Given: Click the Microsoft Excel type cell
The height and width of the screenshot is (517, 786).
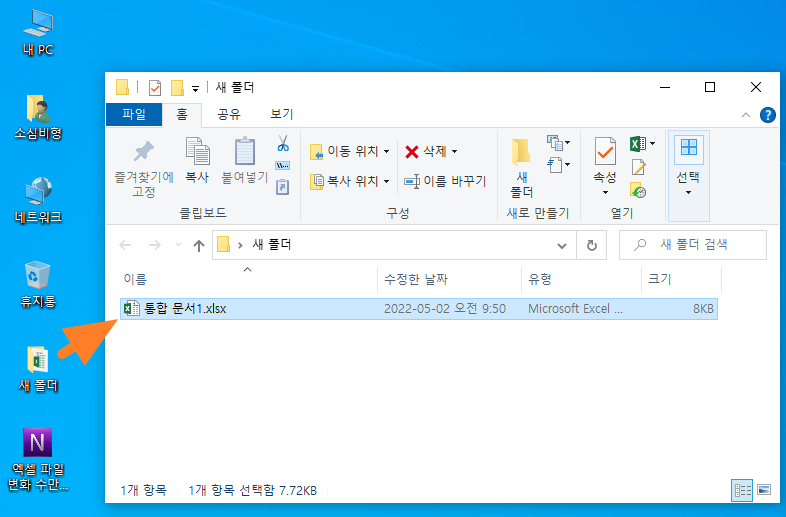Looking at the screenshot, I should click(x=575, y=309).
